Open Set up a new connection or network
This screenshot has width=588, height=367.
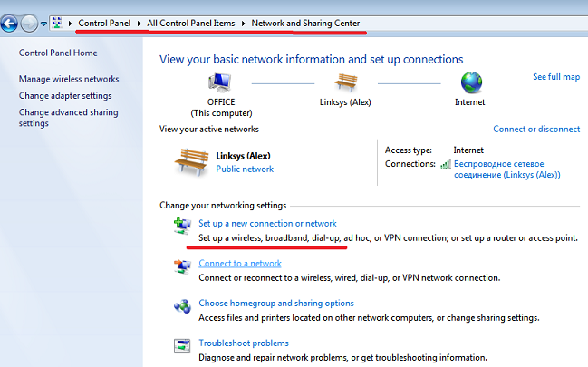267,224
